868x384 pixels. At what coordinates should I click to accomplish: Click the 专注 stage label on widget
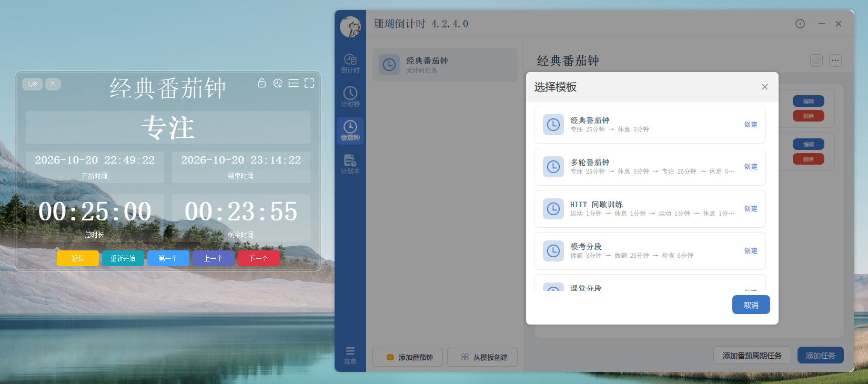pos(168,128)
